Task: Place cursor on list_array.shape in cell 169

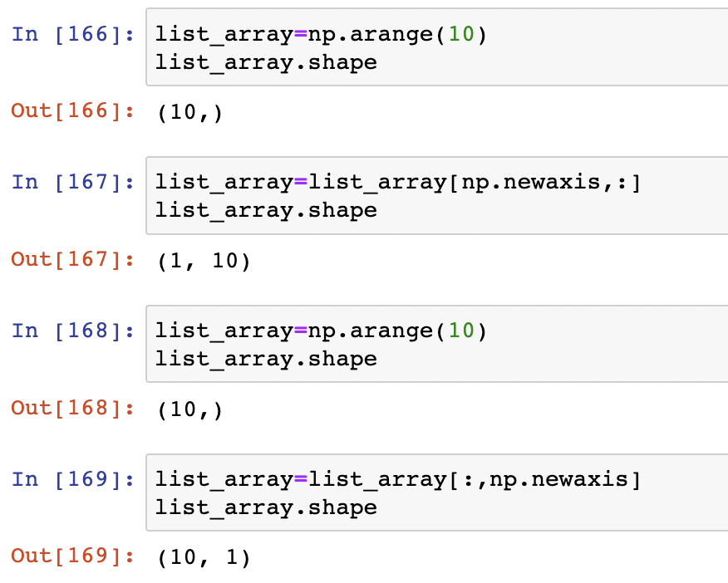Action: tap(266, 507)
